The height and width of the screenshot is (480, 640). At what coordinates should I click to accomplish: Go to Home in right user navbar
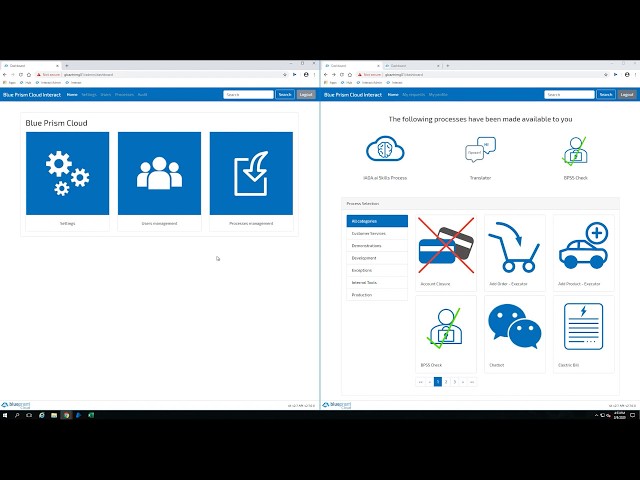pos(393,95)
